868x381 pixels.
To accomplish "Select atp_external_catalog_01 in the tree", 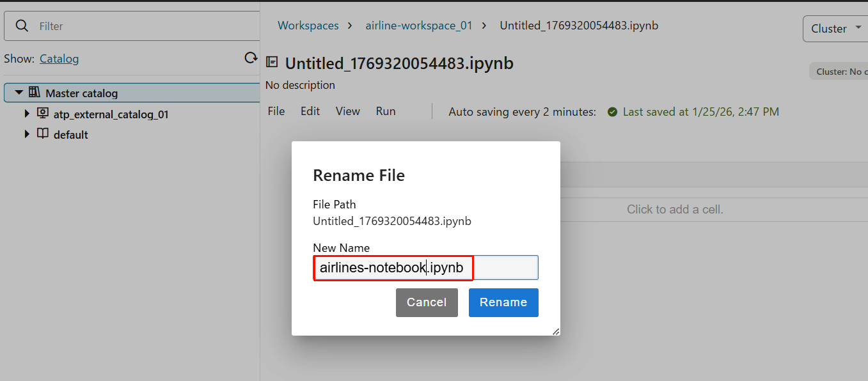I will coord(111,114).
